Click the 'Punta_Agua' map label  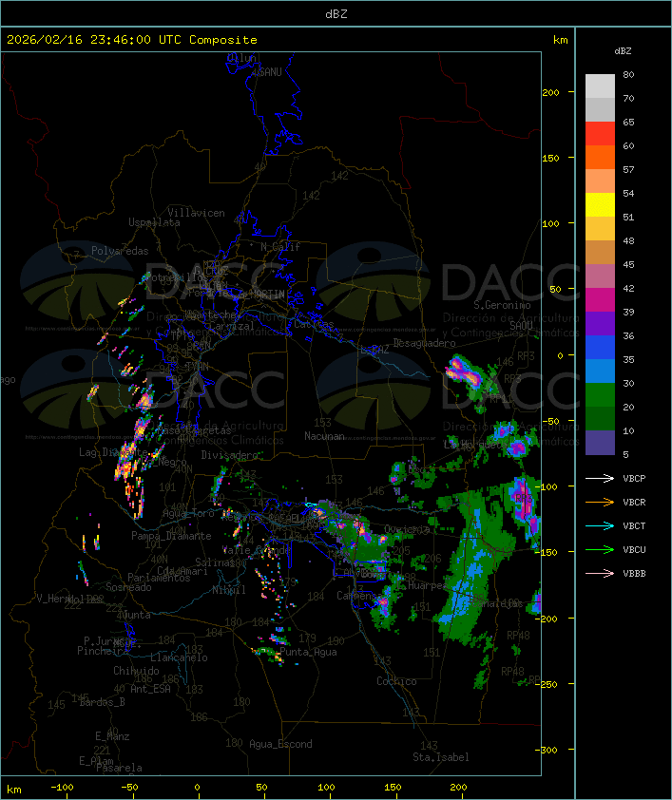(x=308, y=652)
